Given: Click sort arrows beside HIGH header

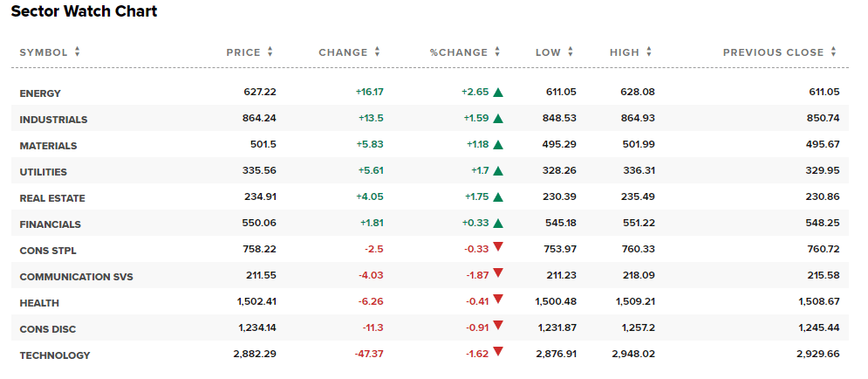Looking at the screenshot, I should coord(649,52).
